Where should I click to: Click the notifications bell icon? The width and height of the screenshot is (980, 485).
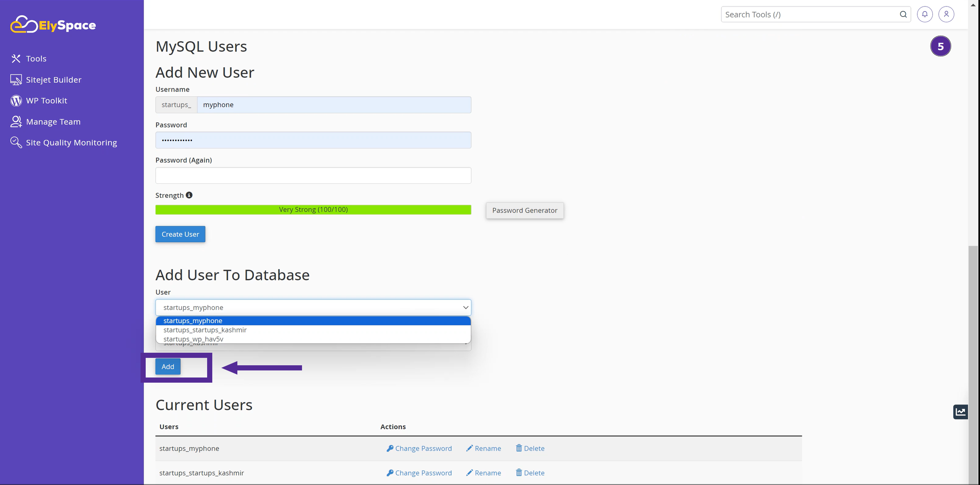[925, 14]
